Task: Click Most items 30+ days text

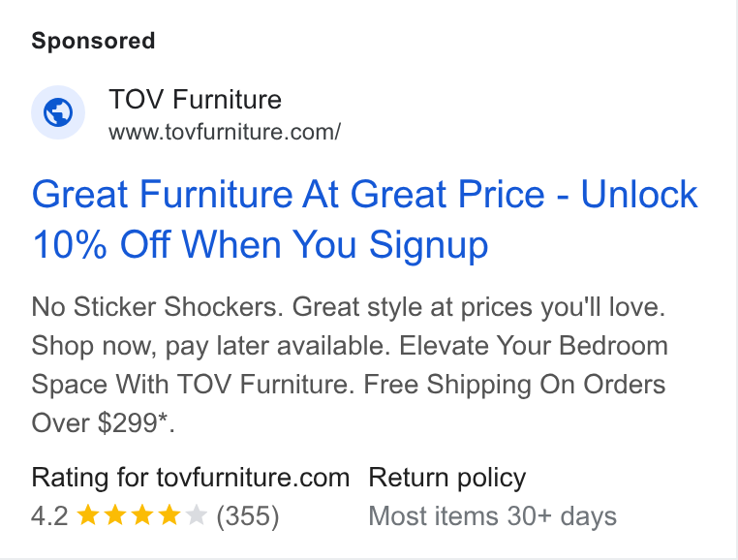Action: coord(492,516)
